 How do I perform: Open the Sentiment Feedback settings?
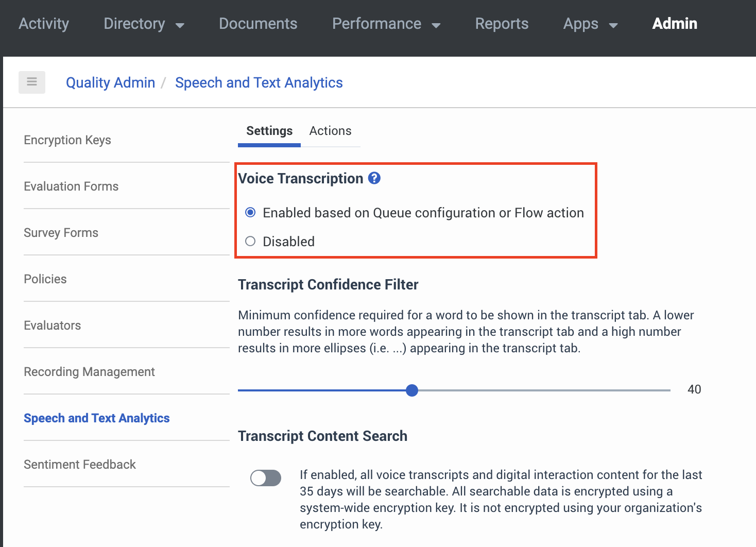point(80,464)
